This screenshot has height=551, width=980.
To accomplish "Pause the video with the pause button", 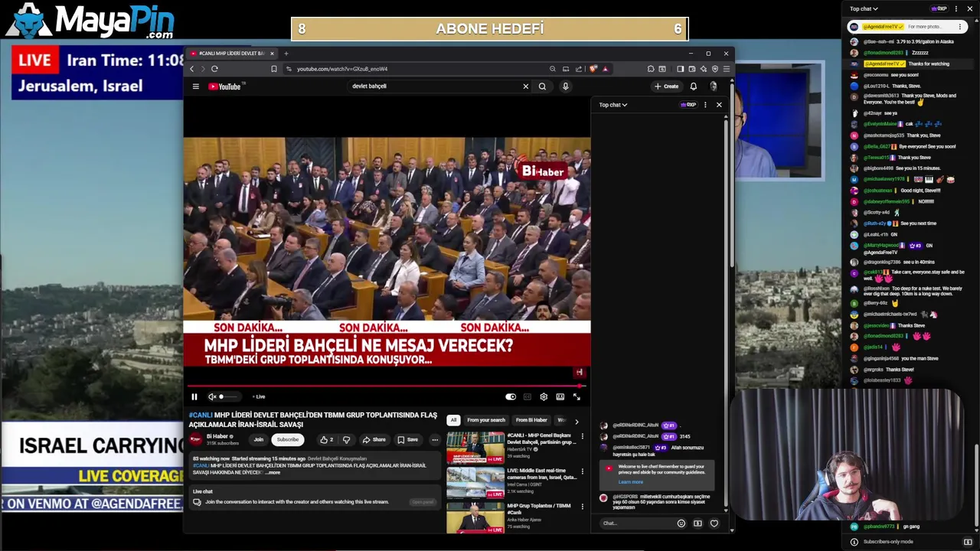I will (194, 396).
